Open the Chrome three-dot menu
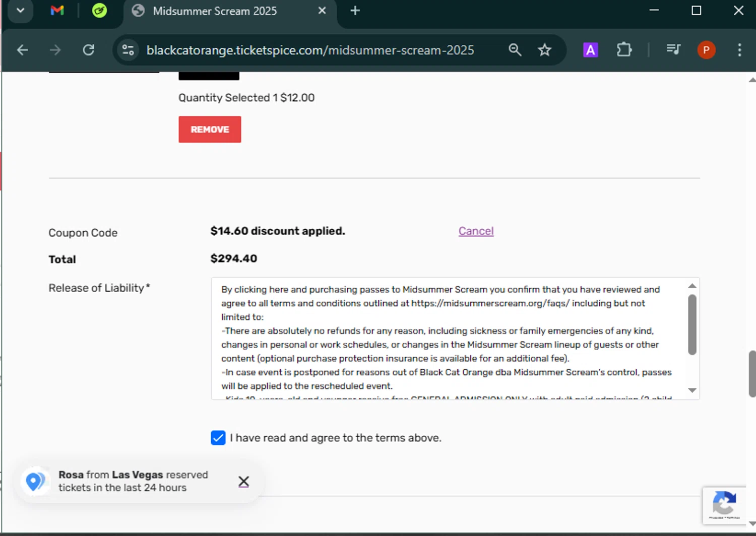756x536 pixels. click(x=739, y=50)
